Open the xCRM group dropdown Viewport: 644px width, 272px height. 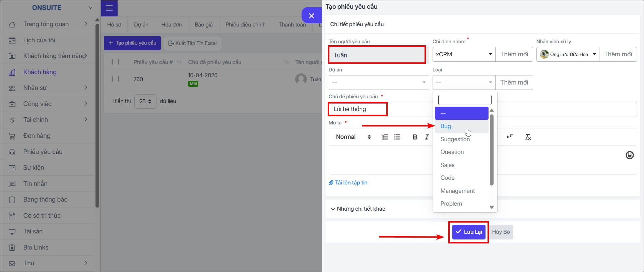(464, 54)
